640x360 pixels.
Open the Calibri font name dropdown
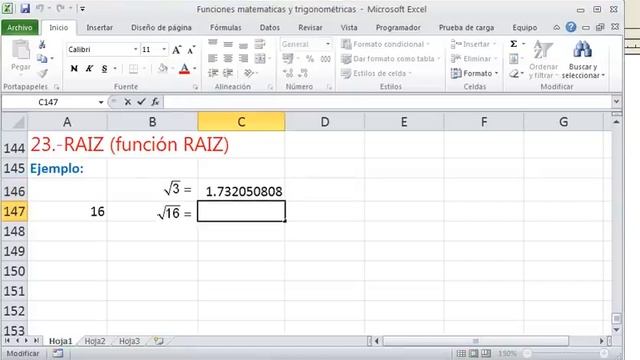(136, 49)
